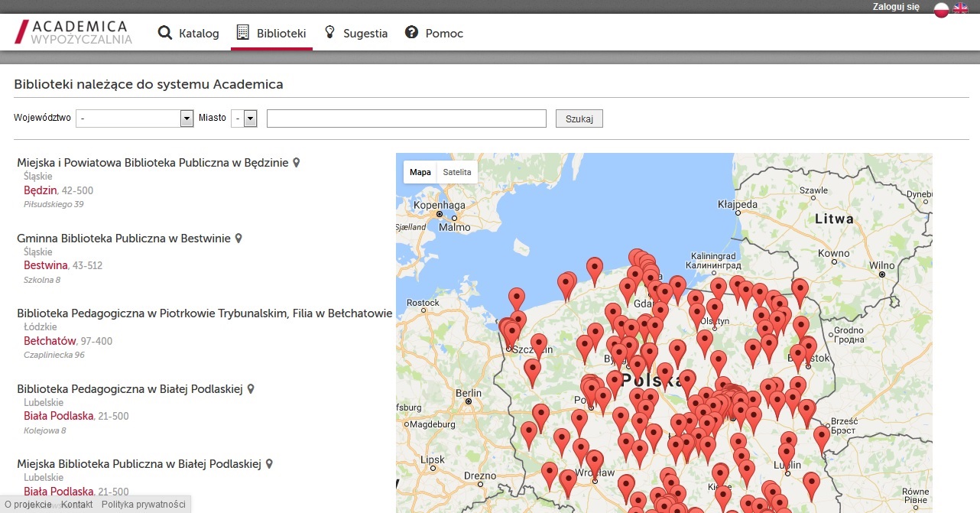The height and width of the screenshot is (513, 980).
Task: Open the Katalog menu item
Action: (x=189, y=34)
